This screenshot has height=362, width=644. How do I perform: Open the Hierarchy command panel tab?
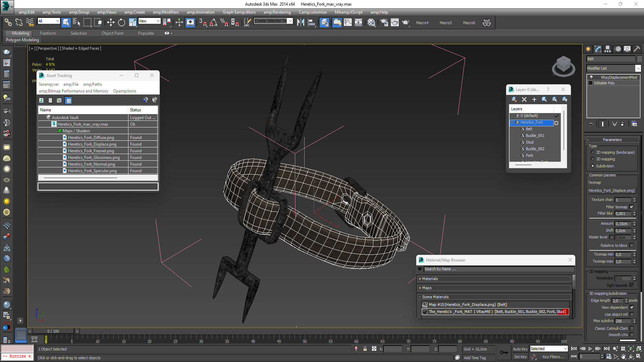tap(607, 49)
